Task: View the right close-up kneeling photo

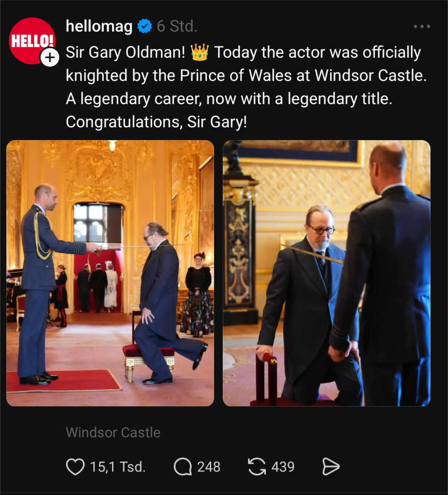Action: pyautogui.click(x=327, y=273)
